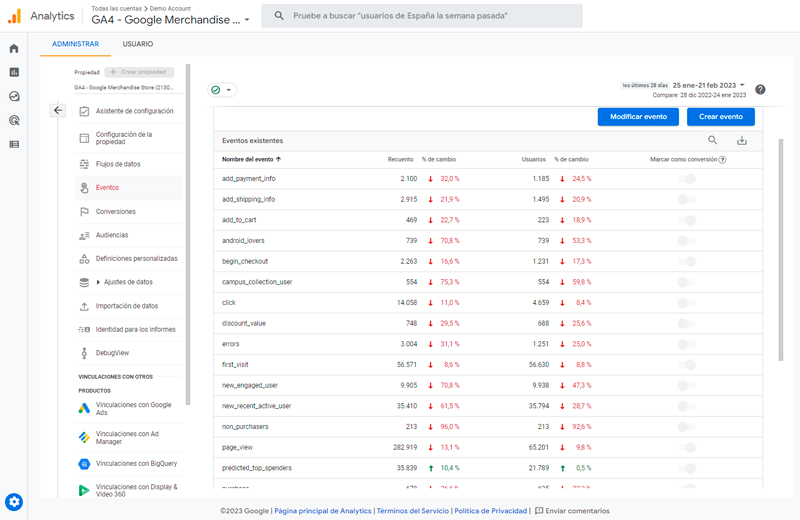Screen dimensions: 800x520
Task: Click help icon beside Marcar como conversión
Action: coord(722,160)
